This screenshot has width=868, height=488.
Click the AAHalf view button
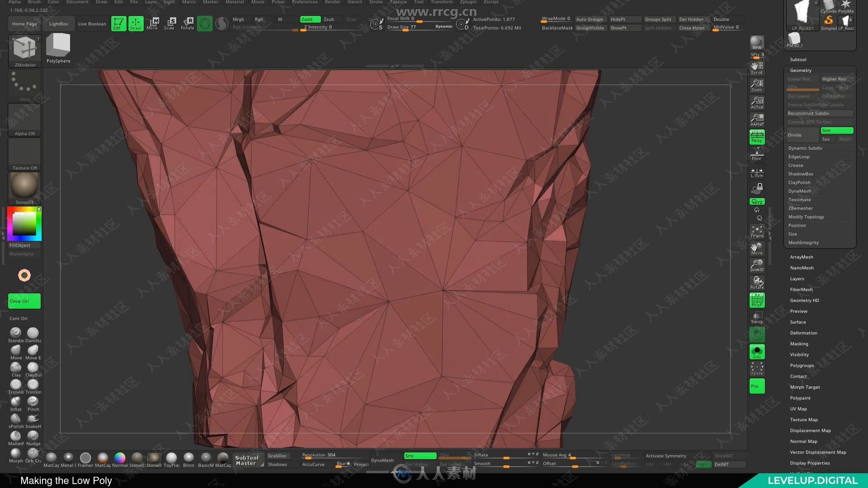click(x=757, y=120)
